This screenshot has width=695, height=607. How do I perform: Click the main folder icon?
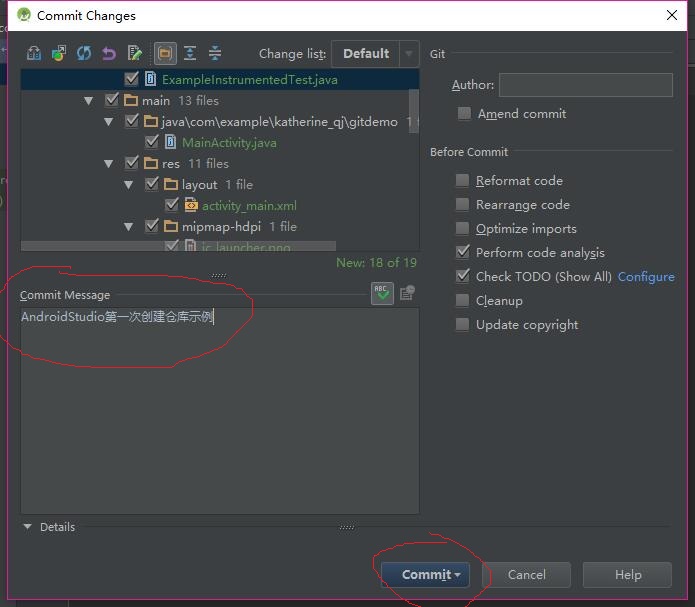[x=131, y=100]
